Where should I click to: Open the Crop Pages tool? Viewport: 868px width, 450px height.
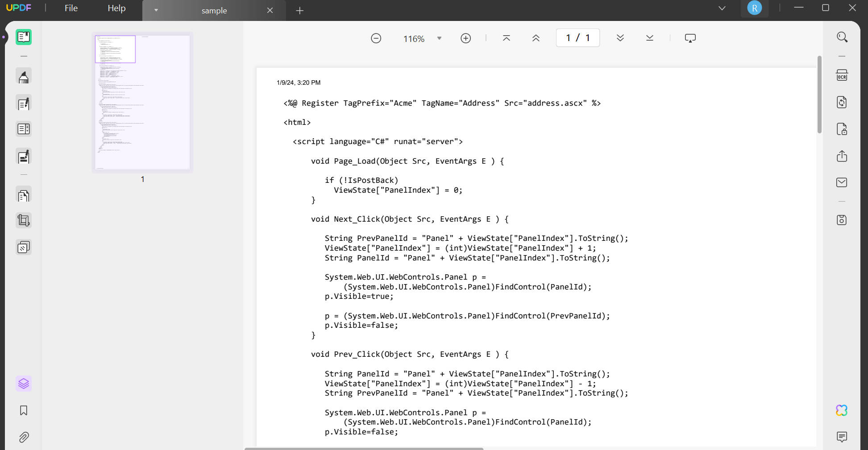(x=24, y=220)
